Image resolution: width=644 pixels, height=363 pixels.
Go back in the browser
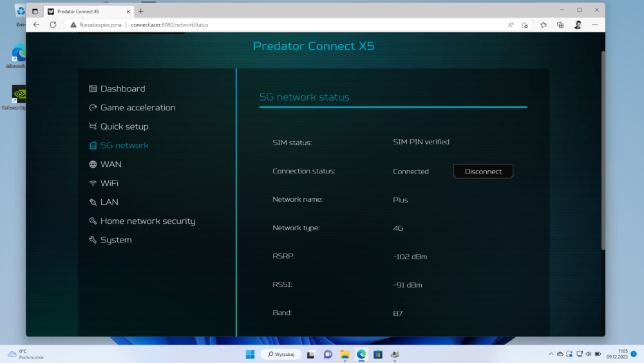[37, 25]
